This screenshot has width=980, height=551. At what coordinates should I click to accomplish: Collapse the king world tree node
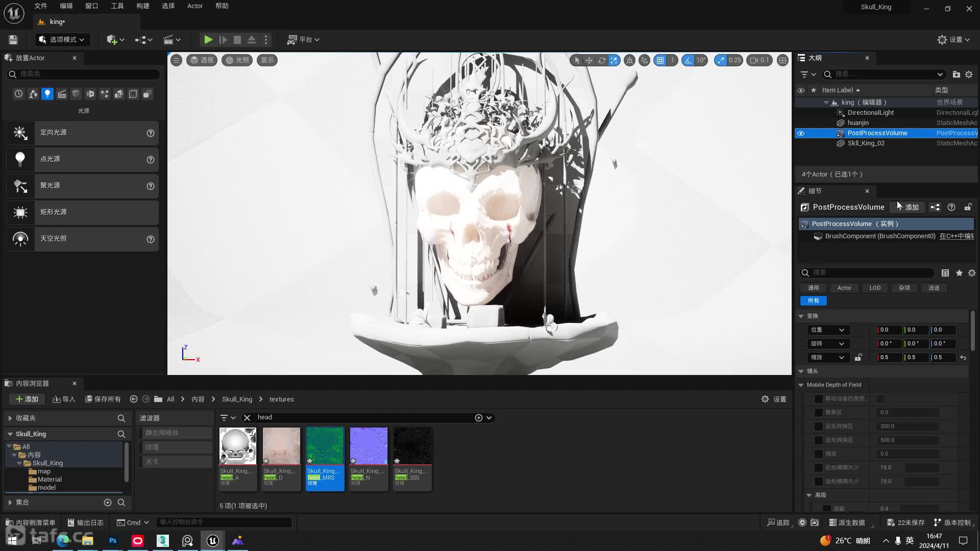click(826, 103)
